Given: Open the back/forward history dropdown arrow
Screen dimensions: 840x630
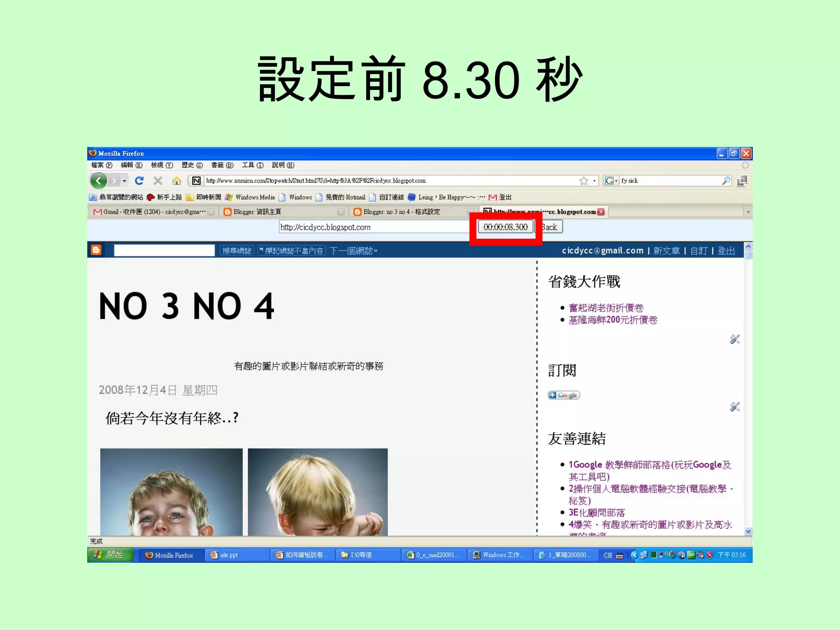Looking at the screenshot, I should [124, 181].
